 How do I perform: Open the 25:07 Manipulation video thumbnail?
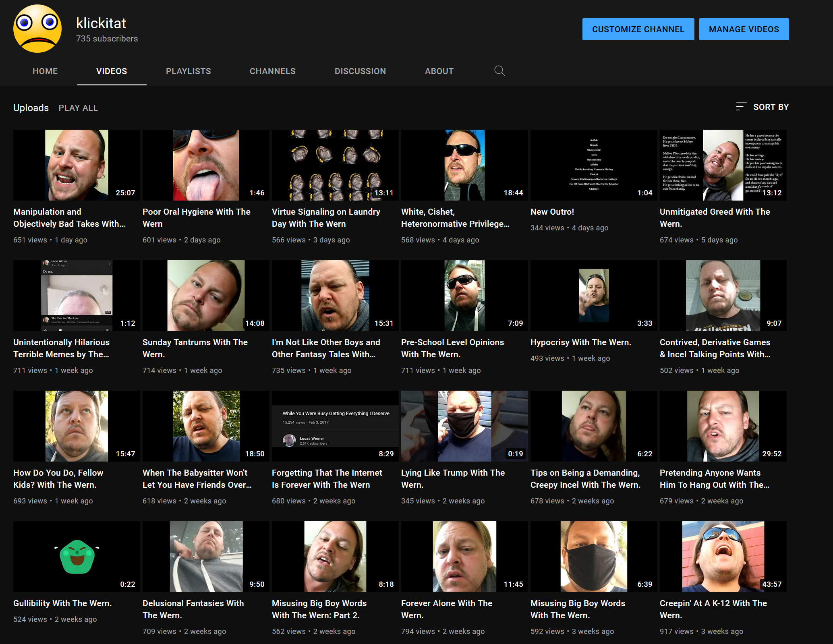[x=77, y=165]
